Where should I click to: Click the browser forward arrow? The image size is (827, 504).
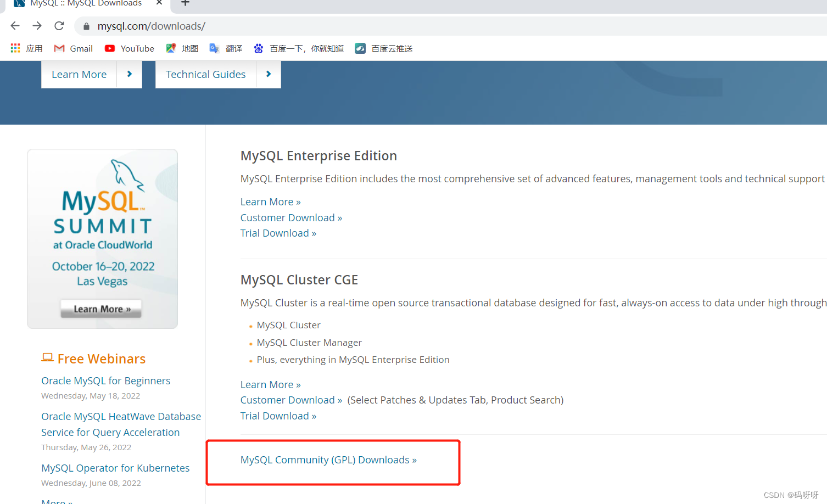pos(37,26)
